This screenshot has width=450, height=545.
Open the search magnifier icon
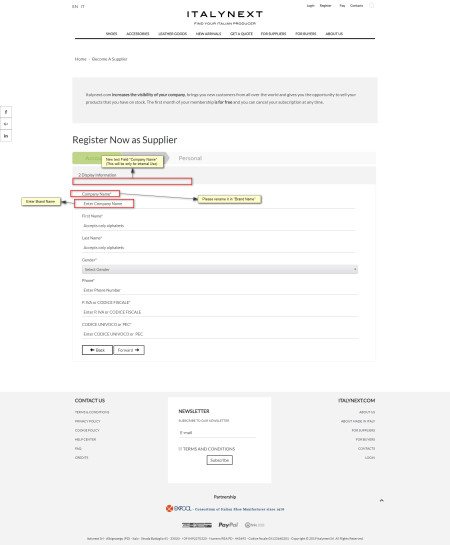(371, 6)
